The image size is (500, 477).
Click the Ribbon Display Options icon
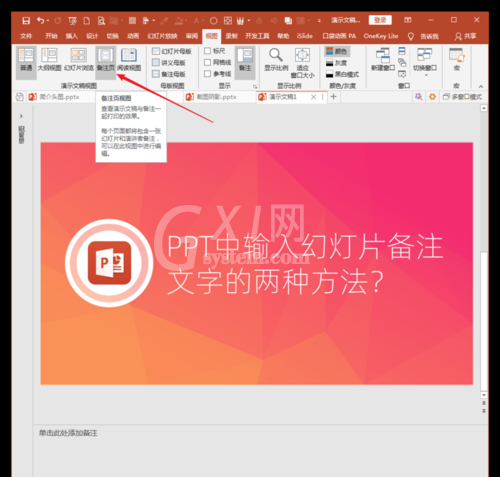pyautogui.click(x=408, y=20)
